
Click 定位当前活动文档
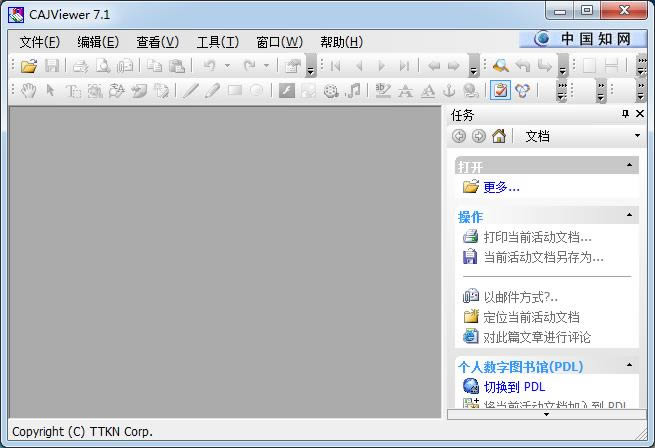[x=531, y=317]
